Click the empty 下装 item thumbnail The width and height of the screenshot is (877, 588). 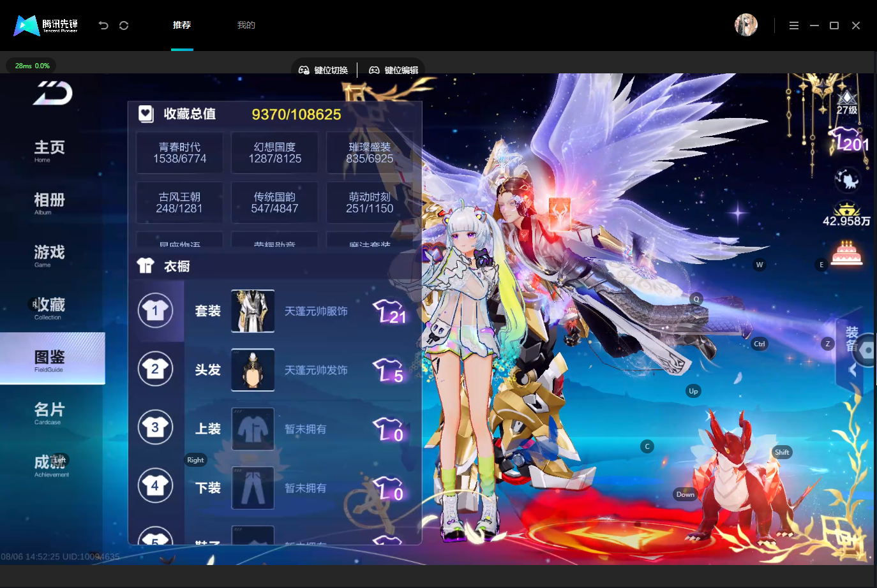[253, 488]
